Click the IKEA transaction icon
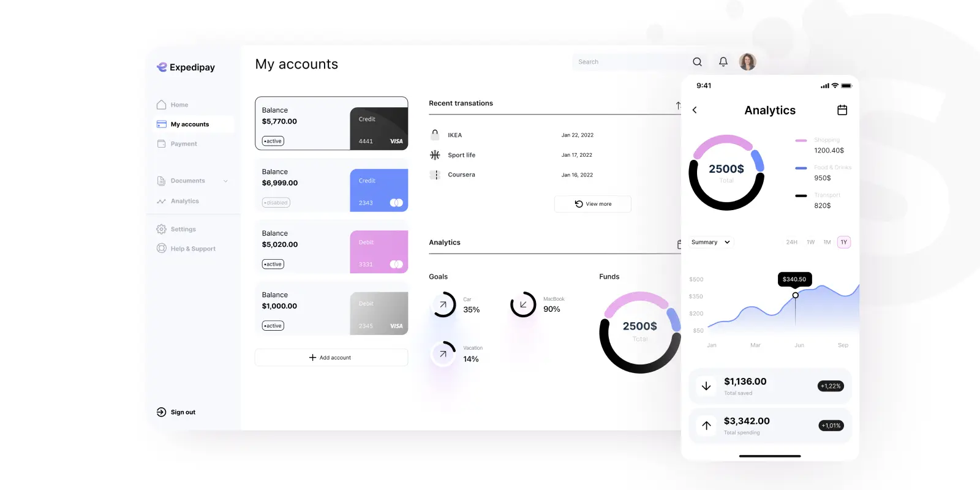980x490 pixels. (x=435, y=135)
